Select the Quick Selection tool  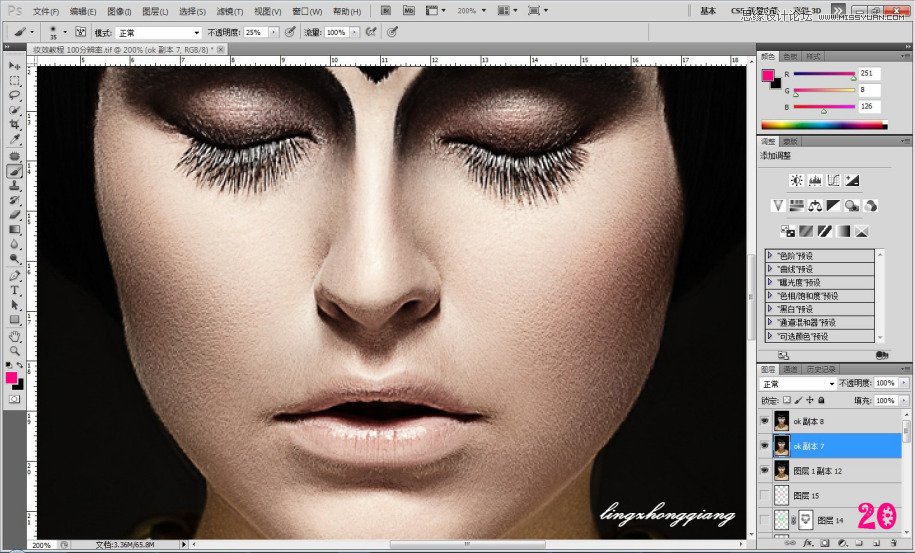click(x=14, y=110)
